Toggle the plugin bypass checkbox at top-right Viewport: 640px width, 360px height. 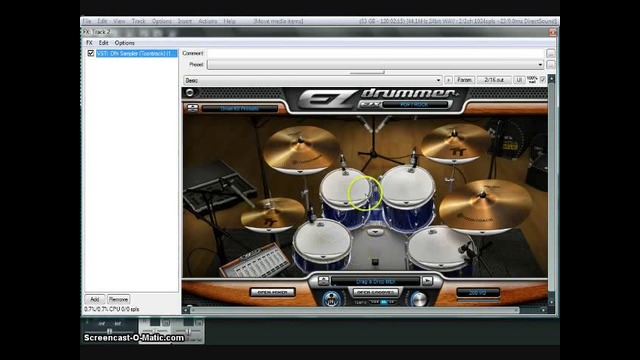tap(542, 80)
